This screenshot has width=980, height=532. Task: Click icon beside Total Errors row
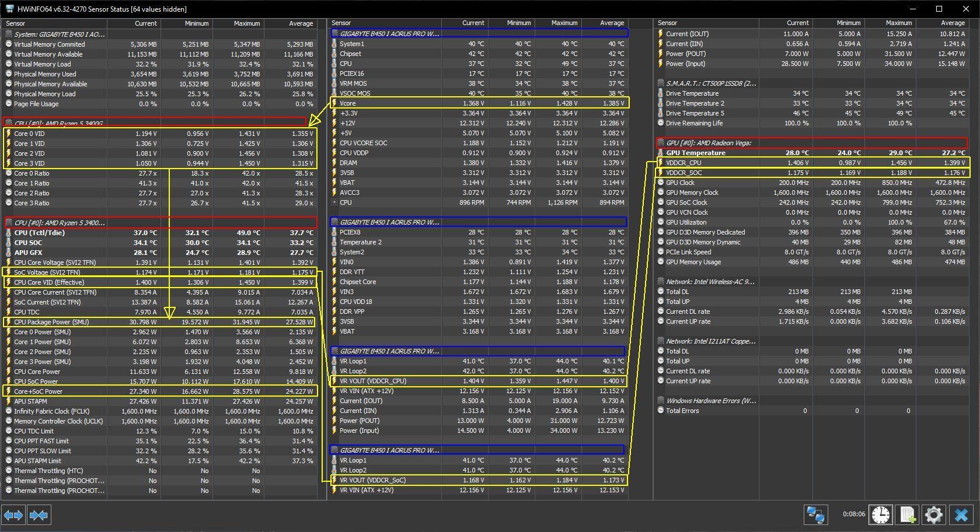tap(661, 411)
